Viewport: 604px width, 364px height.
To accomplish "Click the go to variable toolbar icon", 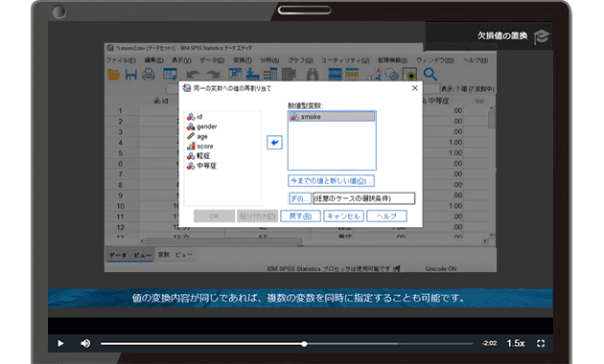I will (253, 75).
